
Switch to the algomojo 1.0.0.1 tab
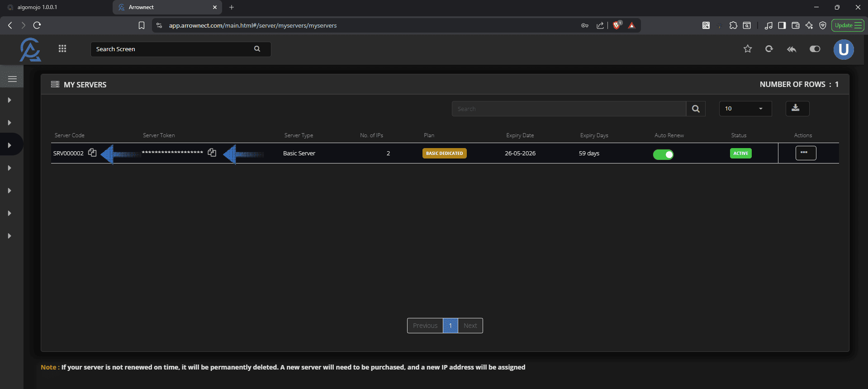pos(54,7)
